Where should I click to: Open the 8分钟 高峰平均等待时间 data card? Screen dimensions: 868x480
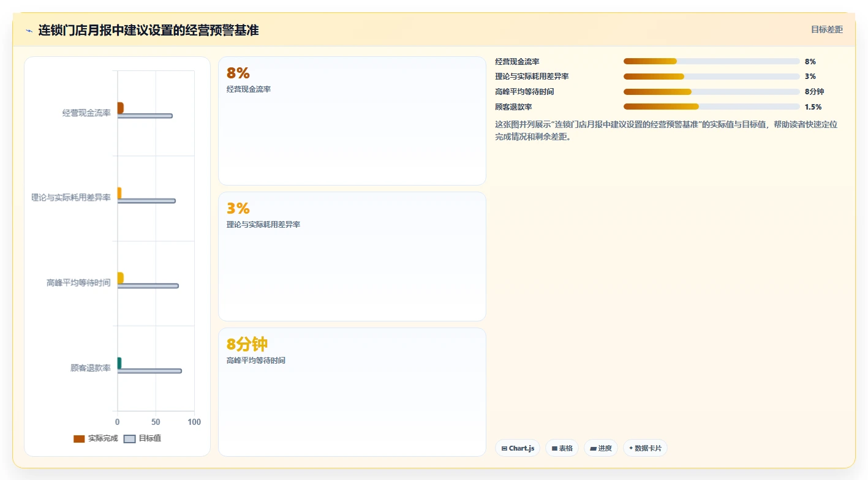tap(352, 392)
